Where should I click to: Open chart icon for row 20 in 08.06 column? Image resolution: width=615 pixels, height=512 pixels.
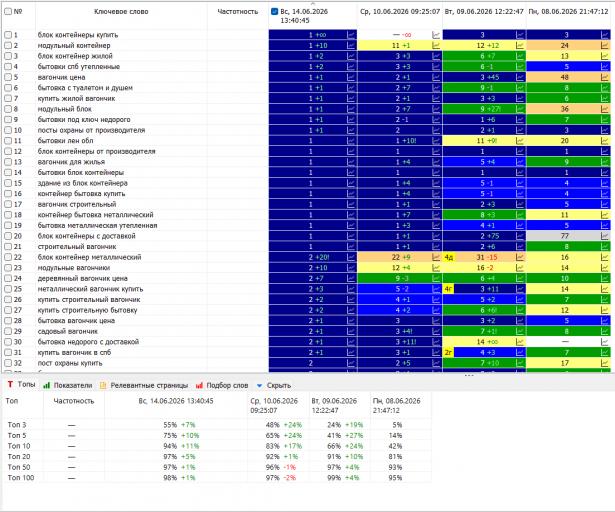(x=604, y=236)
